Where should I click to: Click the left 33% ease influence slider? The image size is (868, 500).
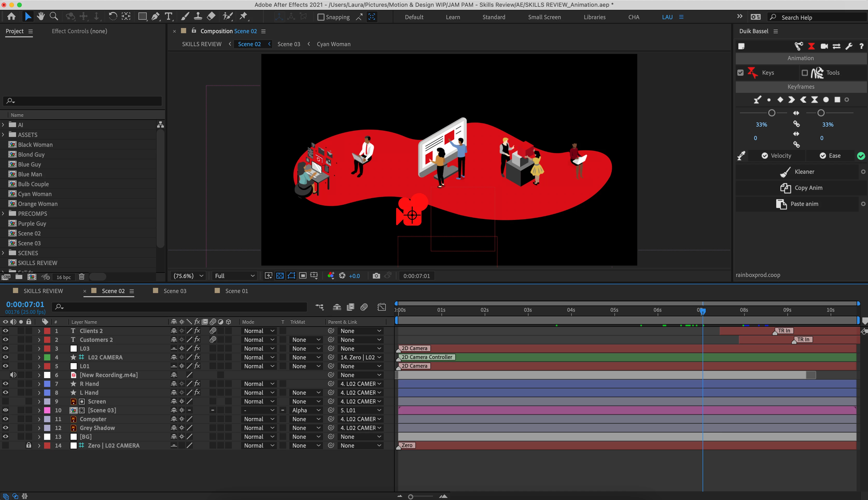(x=772, y=113)
